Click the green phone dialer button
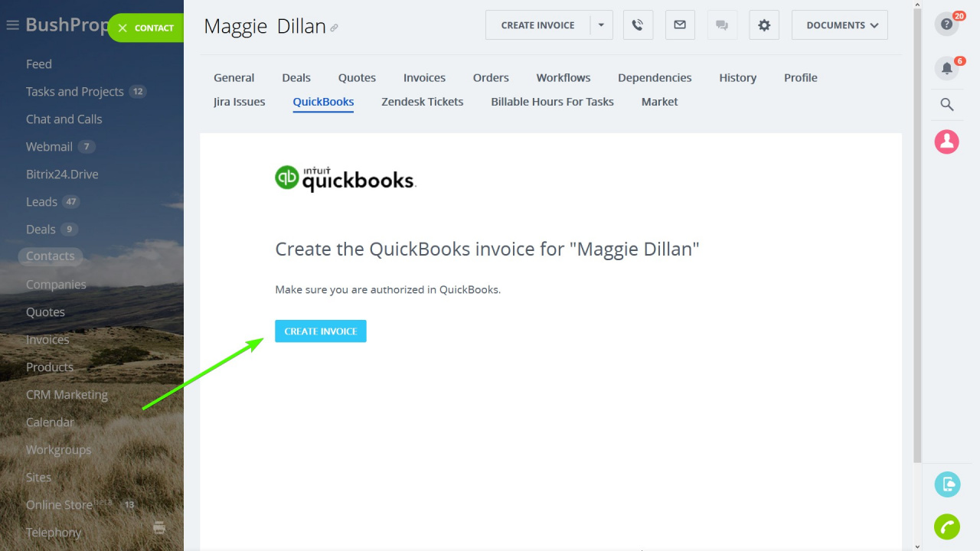980x551 pixels. [947, 527]
